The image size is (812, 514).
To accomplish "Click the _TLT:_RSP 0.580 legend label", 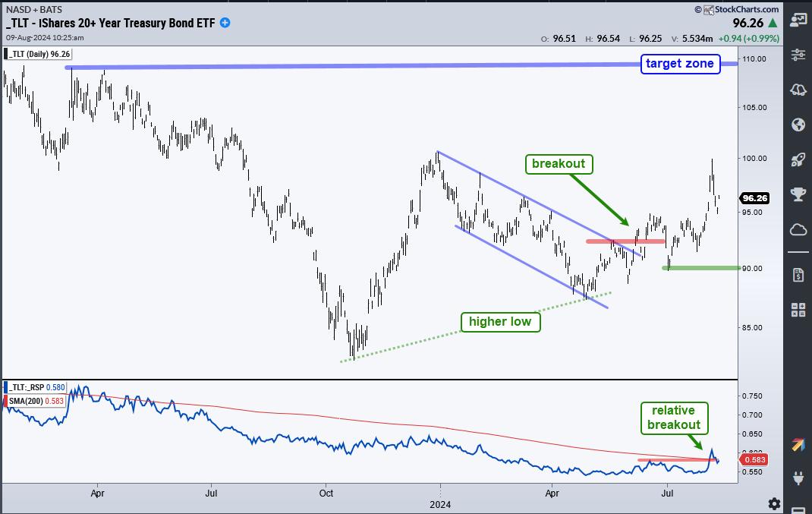I will (x=35, y=387).
